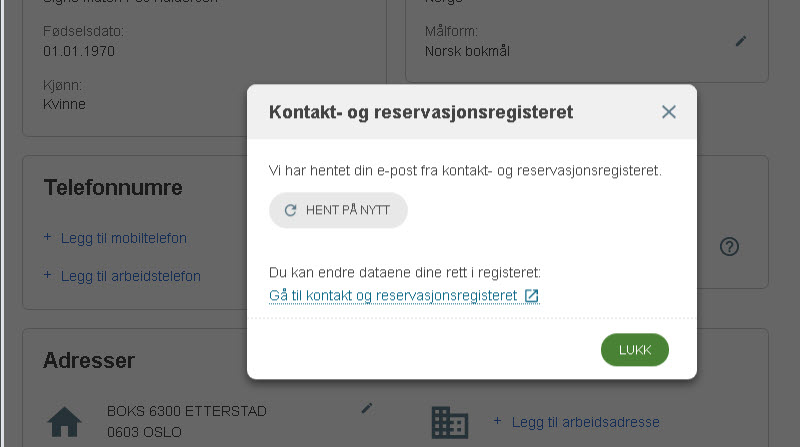The image size is (800, 447).
Task: Click Legg til mobiltelefon link
Action: coord(123,238)
